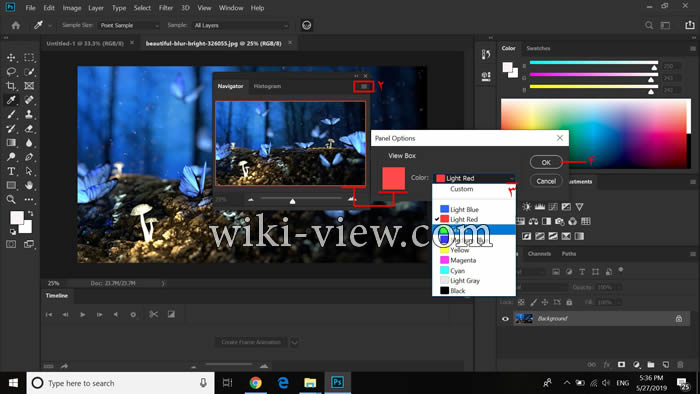Toggle lock transparent pixels icon
700x394 pixels.
[521, 302]
